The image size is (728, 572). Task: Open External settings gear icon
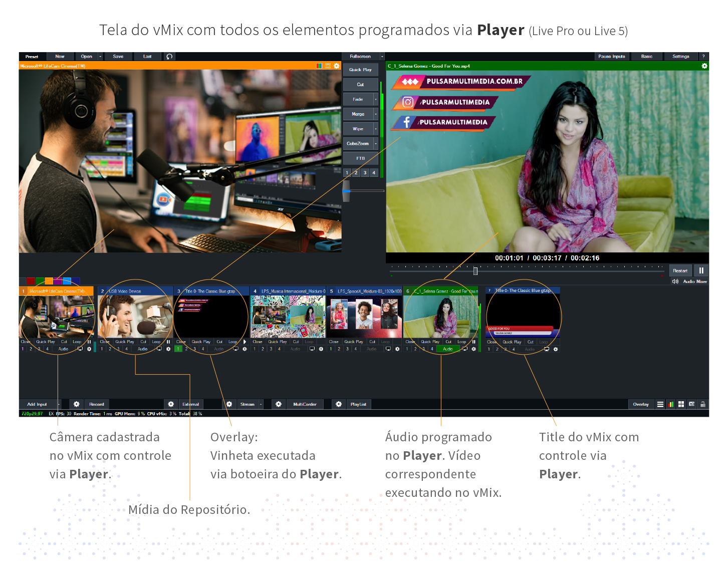tap(171, 404)
